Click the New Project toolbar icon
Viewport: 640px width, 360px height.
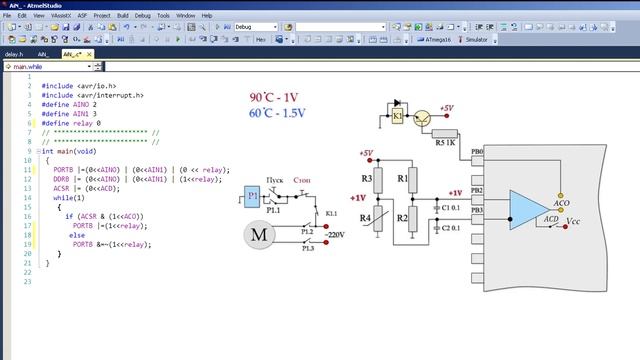tap(12, 27)
